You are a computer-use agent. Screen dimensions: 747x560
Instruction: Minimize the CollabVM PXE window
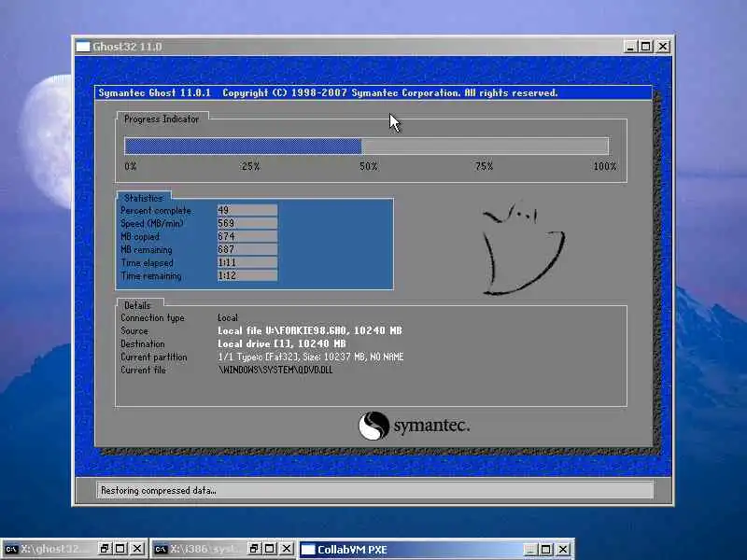click(530, 550)
